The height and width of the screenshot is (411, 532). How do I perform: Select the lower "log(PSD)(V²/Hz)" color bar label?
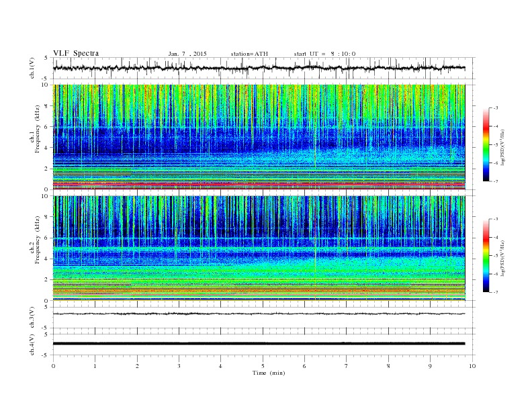[502, 258]
